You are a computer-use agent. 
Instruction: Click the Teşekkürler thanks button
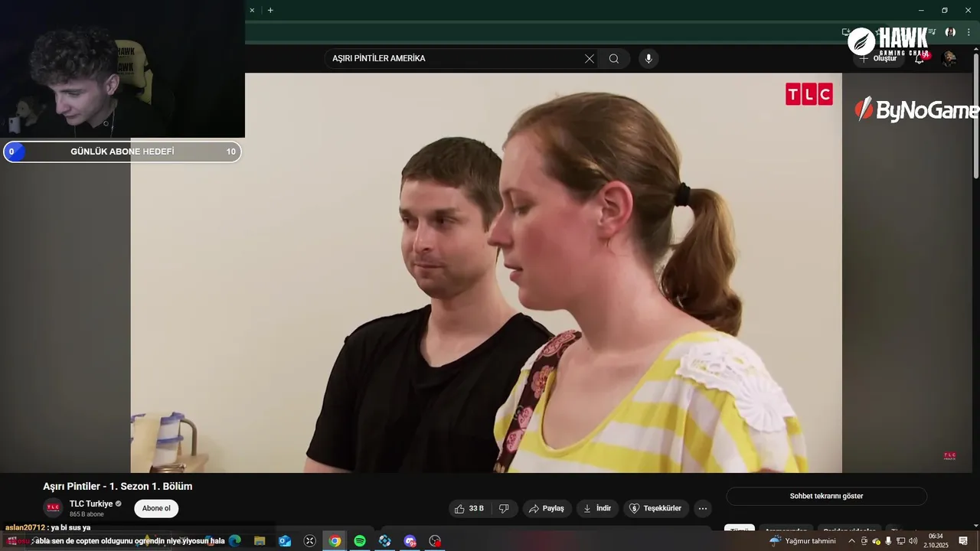tap(655, 508)
